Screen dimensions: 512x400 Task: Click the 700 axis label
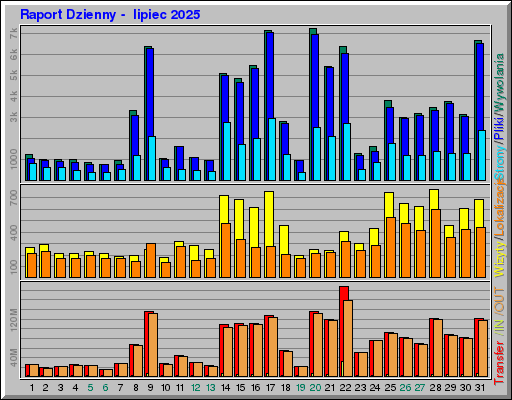click(x=14, y=198)
